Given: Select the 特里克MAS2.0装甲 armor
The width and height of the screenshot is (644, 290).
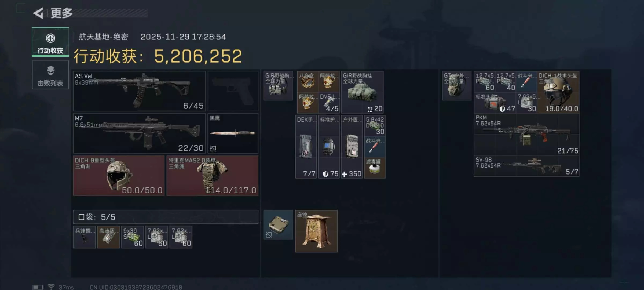Looking at the screenshot, I should (x=212, y=176).
